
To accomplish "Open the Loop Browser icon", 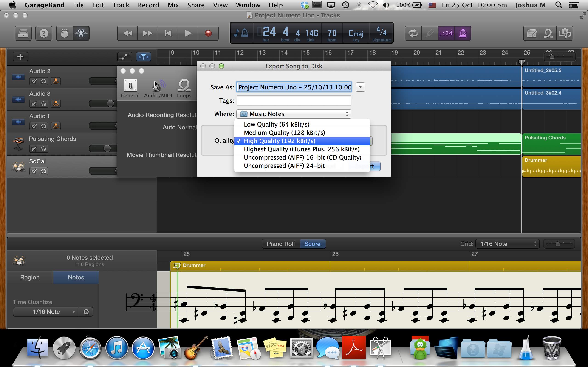I will tap(548, 33).
